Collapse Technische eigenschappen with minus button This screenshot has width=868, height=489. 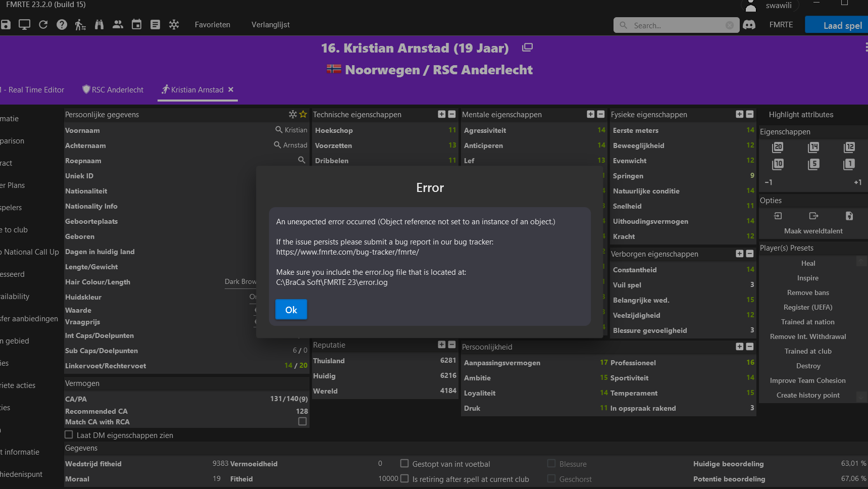pyautogui.click(x=452, y=114)
